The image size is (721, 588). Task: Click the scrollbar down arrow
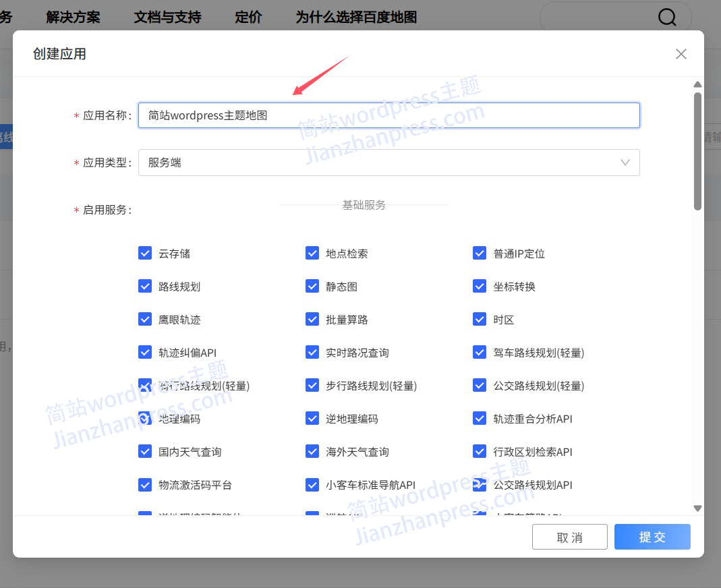point(697,508)
